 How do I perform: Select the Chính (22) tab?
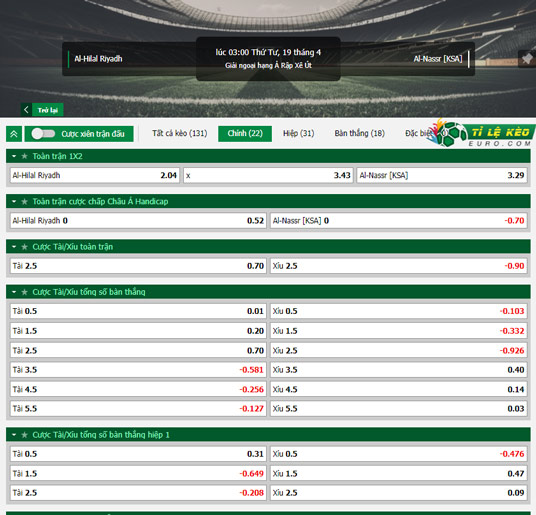click(x=245, y=133)
